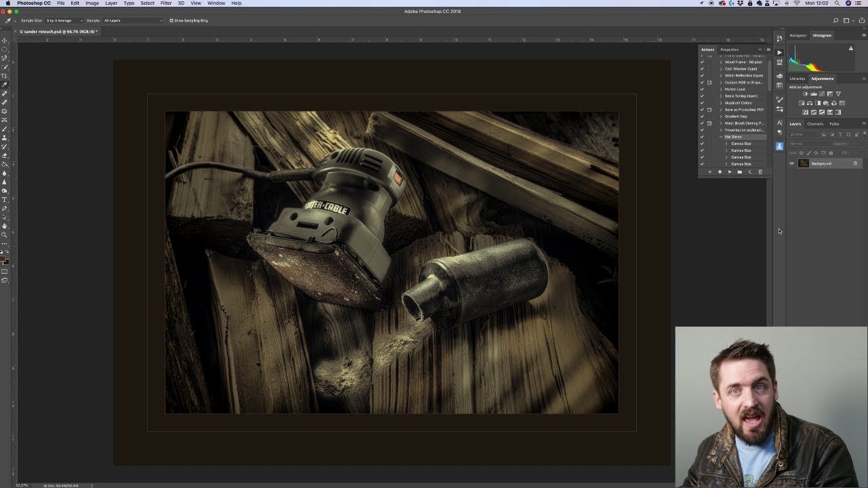
Task: Open the Sample All Layers dropdown
Action: click(133, 20)
